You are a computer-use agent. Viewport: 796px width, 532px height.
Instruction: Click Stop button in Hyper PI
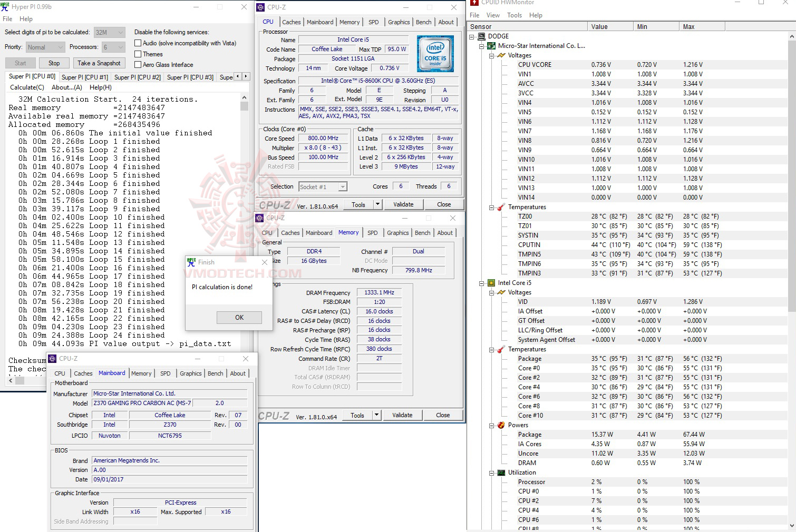[54, 63]
